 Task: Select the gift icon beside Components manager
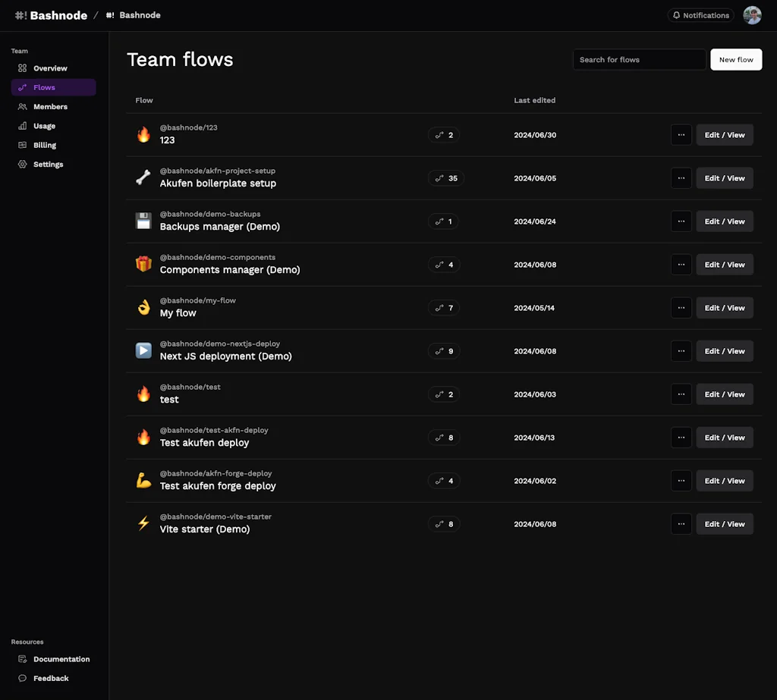143,264
